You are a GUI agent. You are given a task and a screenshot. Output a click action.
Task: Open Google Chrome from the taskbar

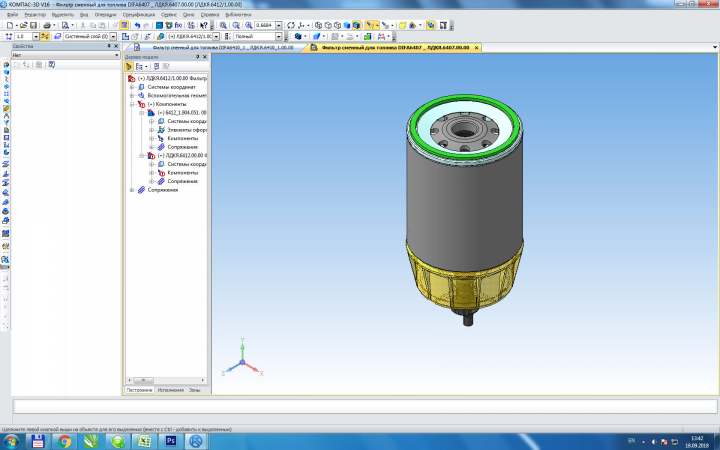65,442
